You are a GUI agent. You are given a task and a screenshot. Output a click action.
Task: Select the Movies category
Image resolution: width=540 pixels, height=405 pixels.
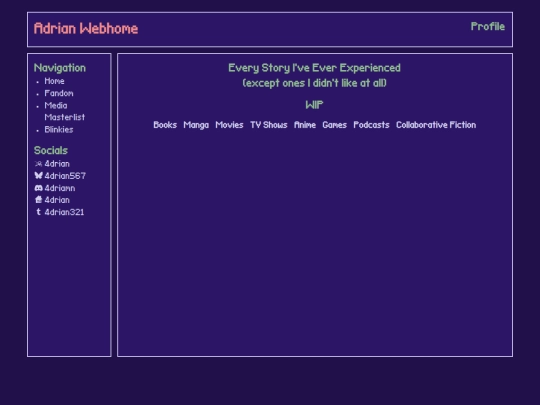click(x=229, y=125)
